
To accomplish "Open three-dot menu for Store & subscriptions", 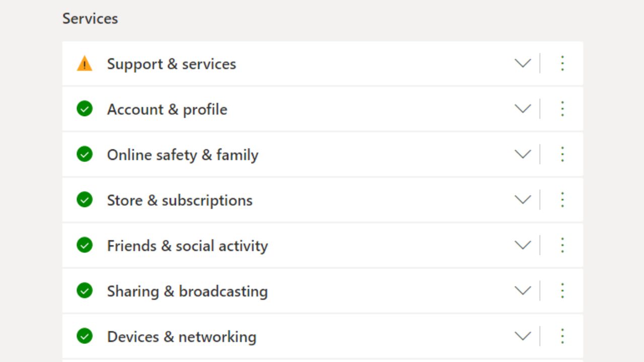I will pos(562,200).
